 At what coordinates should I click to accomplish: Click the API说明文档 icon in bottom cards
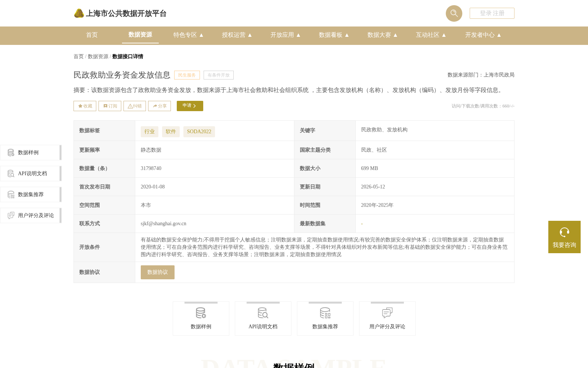[x=263, y=313]
